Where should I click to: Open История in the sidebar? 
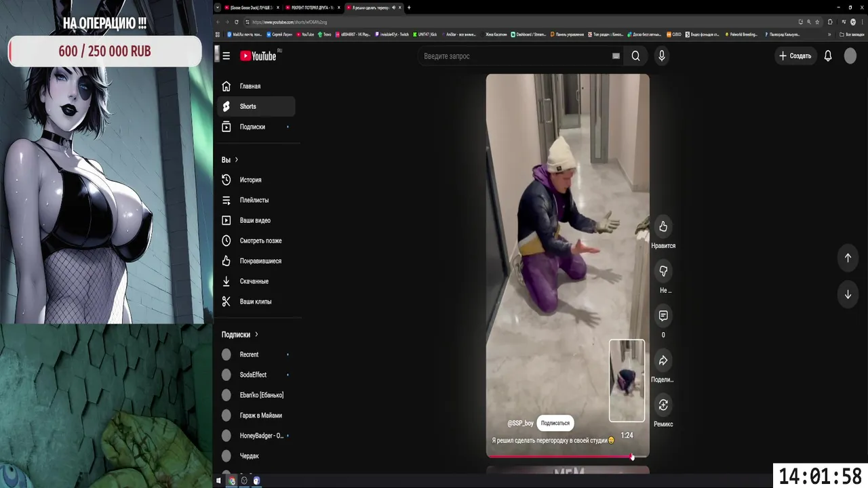pyautogui.click(x=256, y=180)
